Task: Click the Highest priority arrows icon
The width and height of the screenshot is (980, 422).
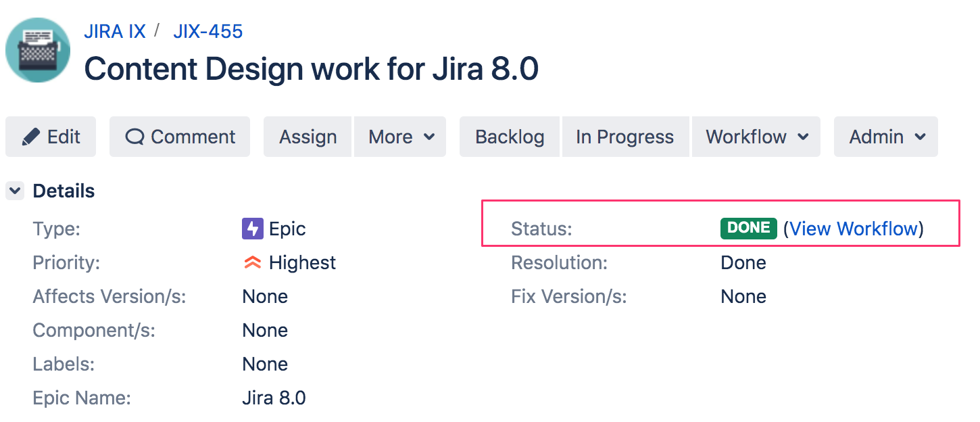Action: [x=252, y=262]
